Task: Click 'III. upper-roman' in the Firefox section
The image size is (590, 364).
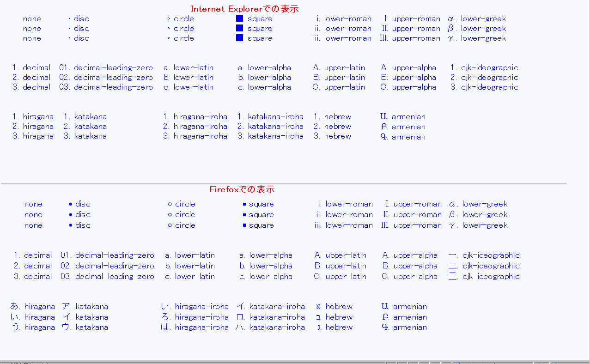Action: (411, 225)
